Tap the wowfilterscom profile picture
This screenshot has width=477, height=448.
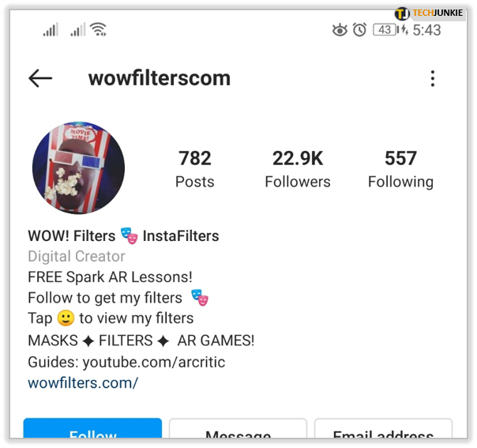(x=78, y=168)
